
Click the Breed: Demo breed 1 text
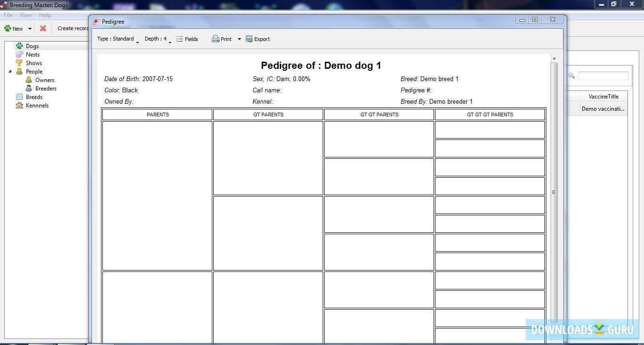[429, 79]
